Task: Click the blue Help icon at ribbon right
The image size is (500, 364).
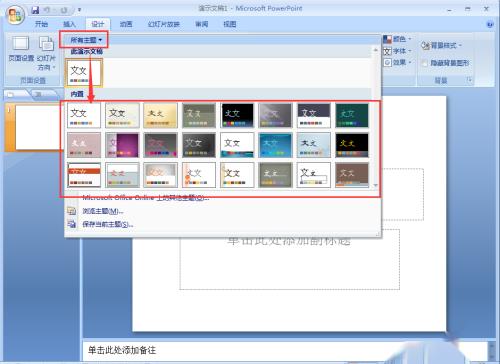Action: (490, 24)
